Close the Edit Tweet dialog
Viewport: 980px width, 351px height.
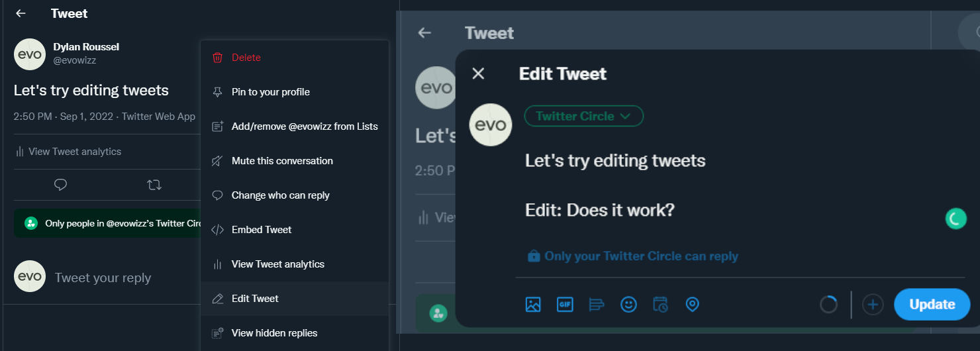pos(478,74)
